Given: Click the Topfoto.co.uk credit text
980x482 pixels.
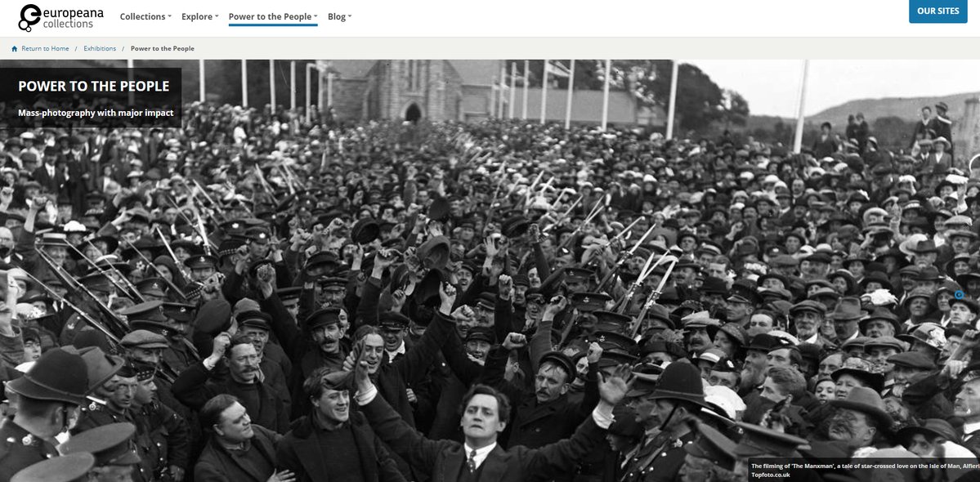Looking at the screenshot, I should [x=771, y=475].
